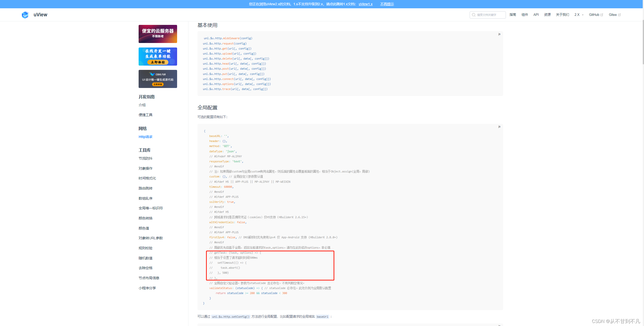Open the 在线开发一键生成表单功能 ad banner

158,57
